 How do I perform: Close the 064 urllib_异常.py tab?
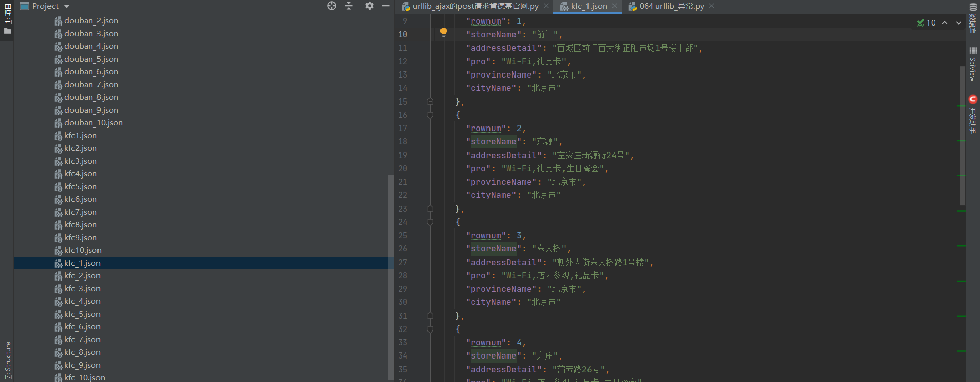(x=712, y=6)
